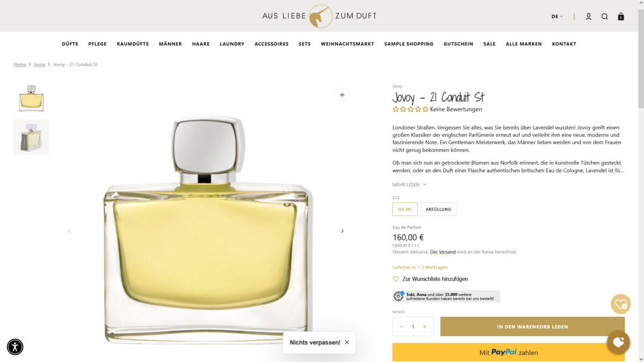Click In den Warenkorb legen button
Image resolution: width=644 pixels, height=362 pixels.
(x=532, y=327)
